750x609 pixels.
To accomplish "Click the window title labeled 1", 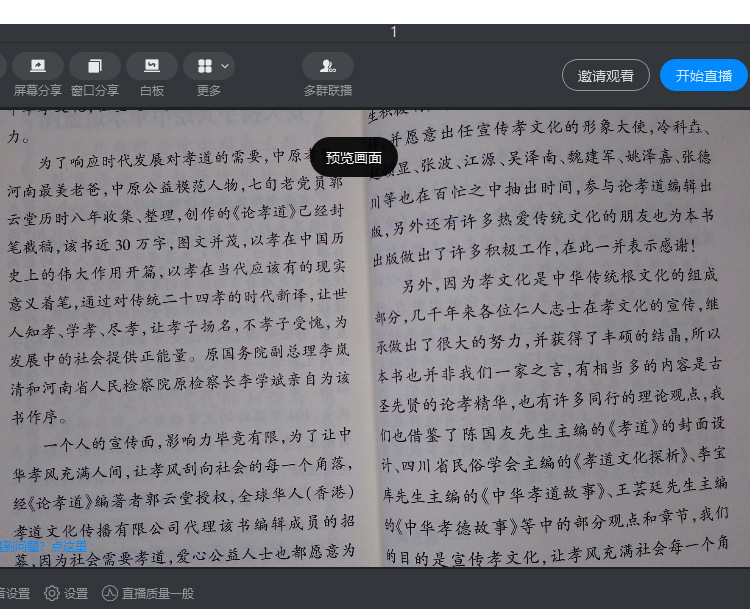I will tap(393, 32).
